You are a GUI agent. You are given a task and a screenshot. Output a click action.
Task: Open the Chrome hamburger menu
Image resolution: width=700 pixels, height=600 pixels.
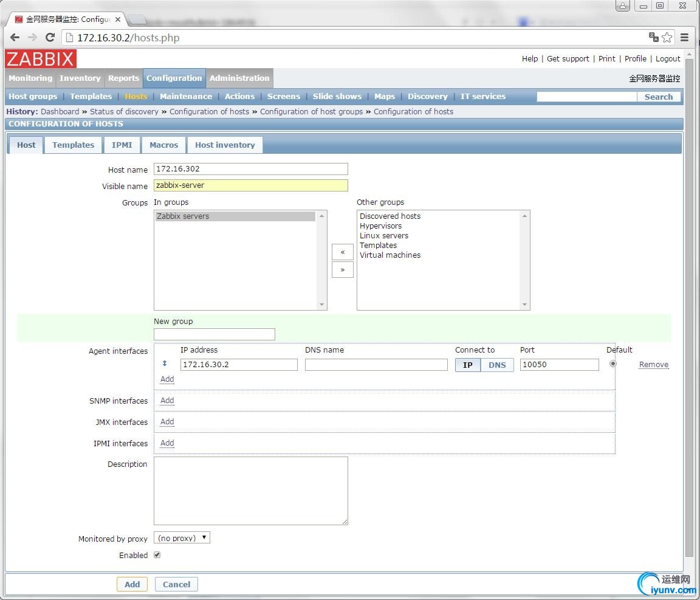(x=684, y=38)
